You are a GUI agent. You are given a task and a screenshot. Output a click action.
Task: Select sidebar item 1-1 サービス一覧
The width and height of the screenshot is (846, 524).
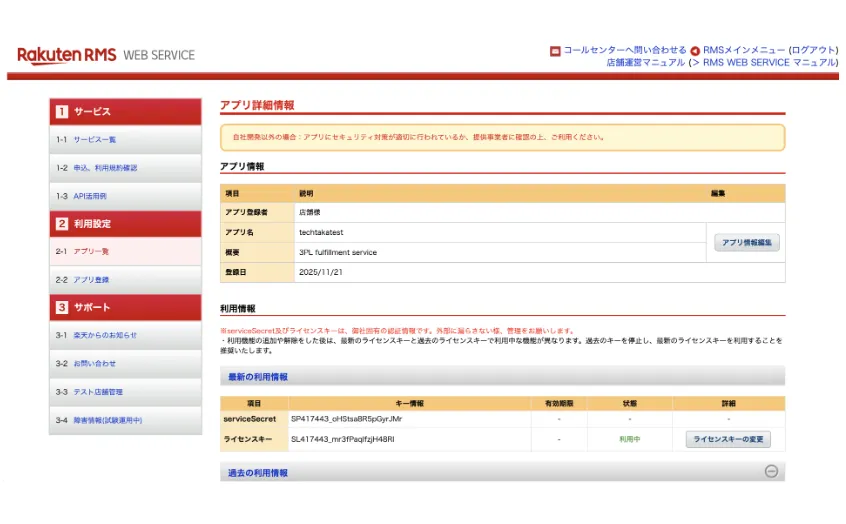coord(125,140)
